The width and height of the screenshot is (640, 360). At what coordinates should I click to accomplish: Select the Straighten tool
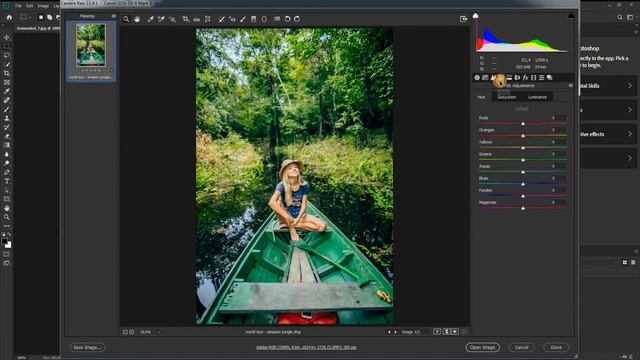tap(197, 19)
